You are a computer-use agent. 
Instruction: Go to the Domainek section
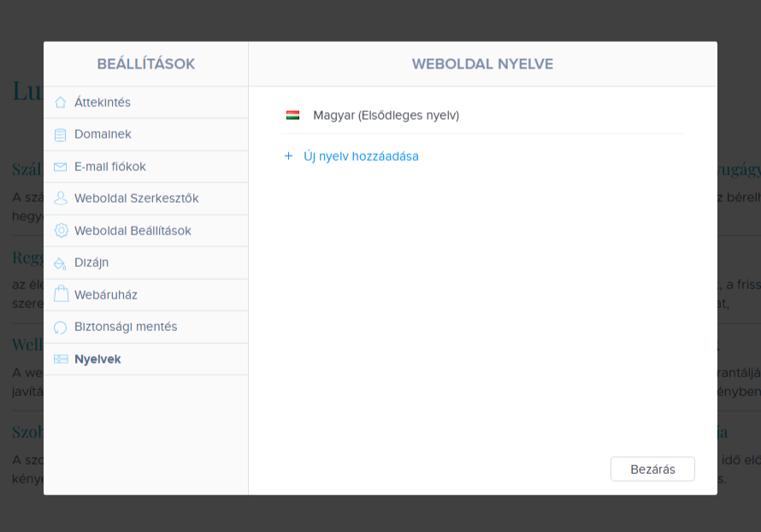(x=146, y=134)
